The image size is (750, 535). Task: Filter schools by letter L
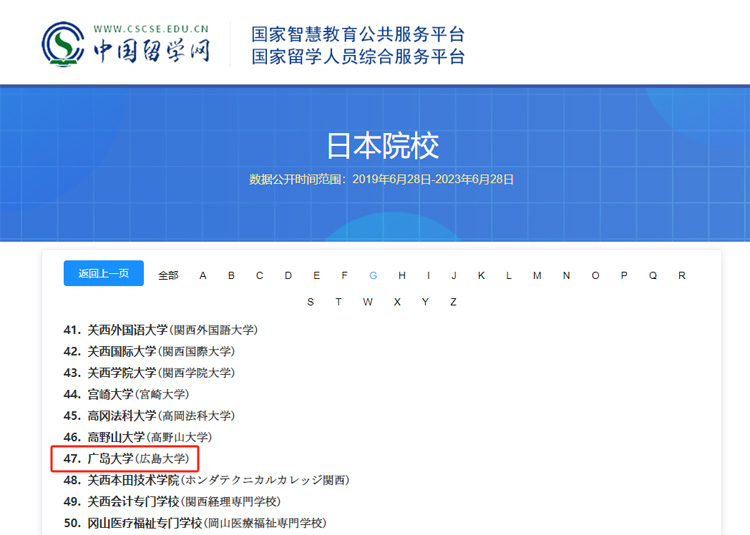[508, 275]
